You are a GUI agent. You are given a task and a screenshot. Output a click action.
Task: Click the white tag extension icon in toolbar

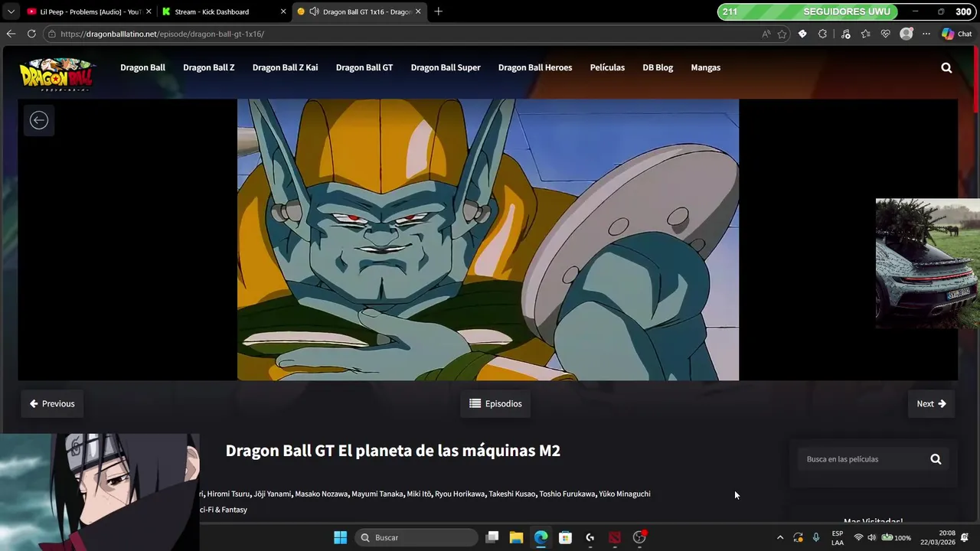point(802,34)
